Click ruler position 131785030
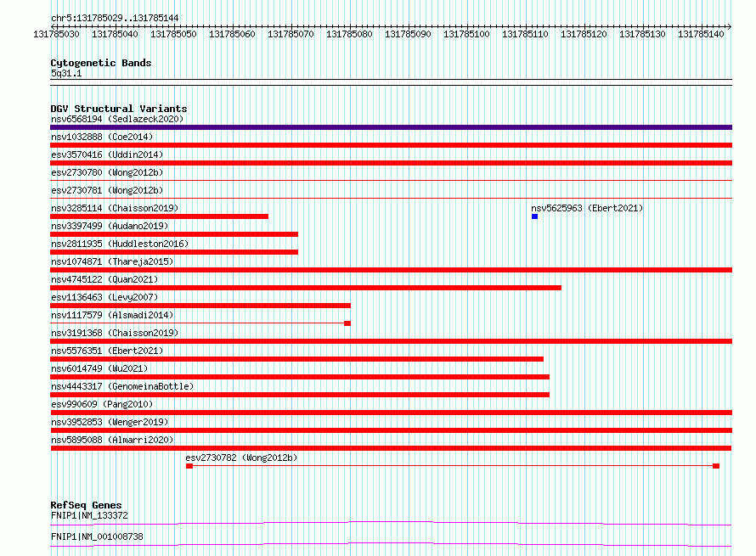756x556 pixels. [56, 34]
